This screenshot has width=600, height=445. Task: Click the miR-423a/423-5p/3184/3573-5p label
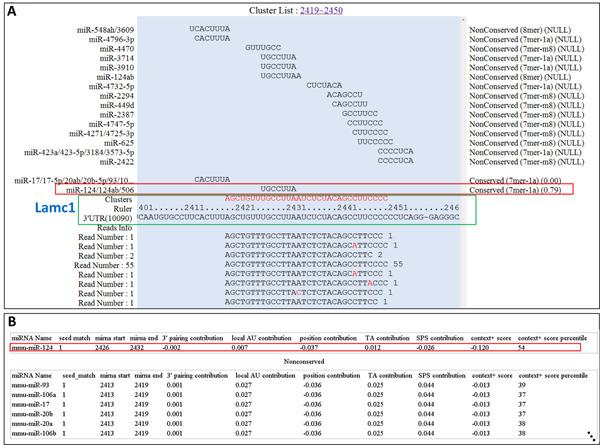[79, 152]
